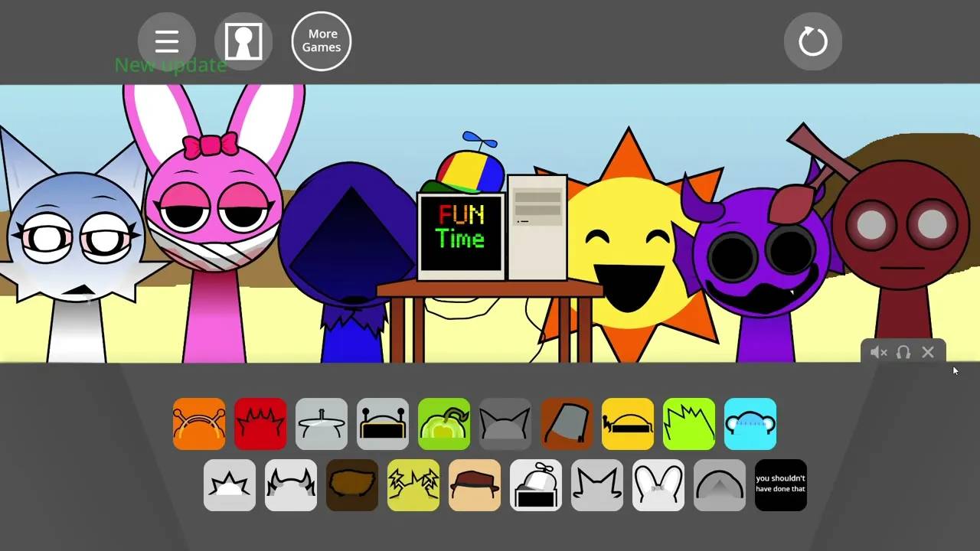Remove character with the X icon

[x=928, y=352]
